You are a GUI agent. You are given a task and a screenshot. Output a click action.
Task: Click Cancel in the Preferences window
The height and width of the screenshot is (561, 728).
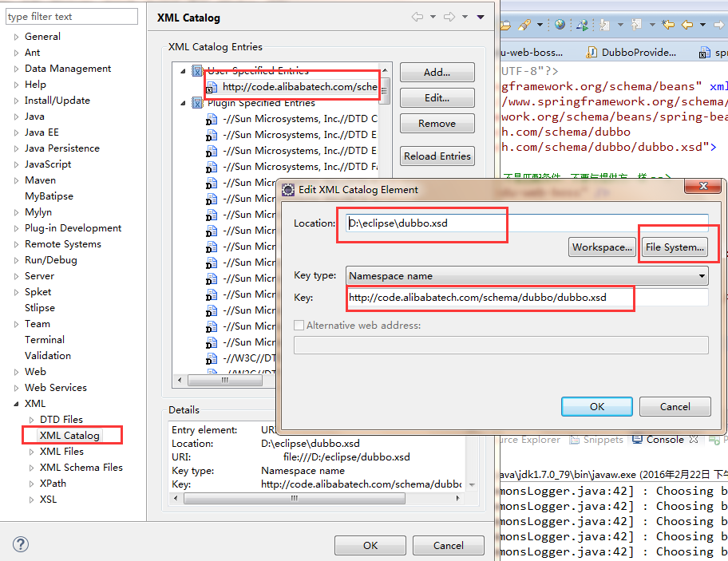[x=448, y=545]
